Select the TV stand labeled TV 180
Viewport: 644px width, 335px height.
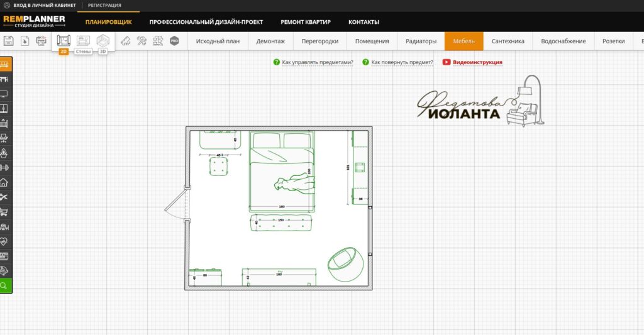pyautogui.click(x=279, y=278)
